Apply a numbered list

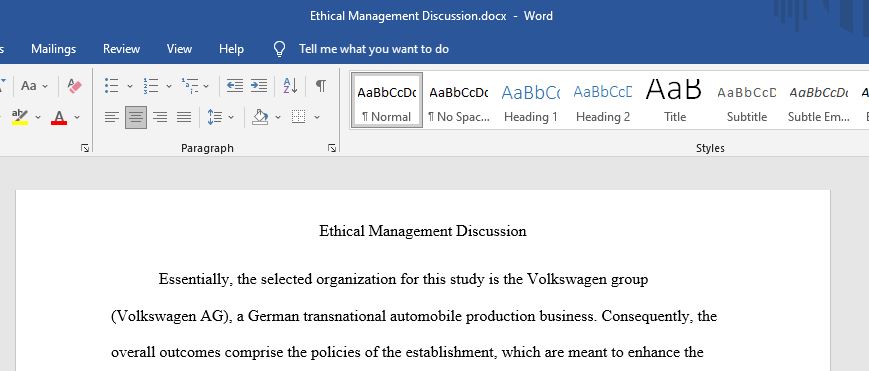pos(151,85)
